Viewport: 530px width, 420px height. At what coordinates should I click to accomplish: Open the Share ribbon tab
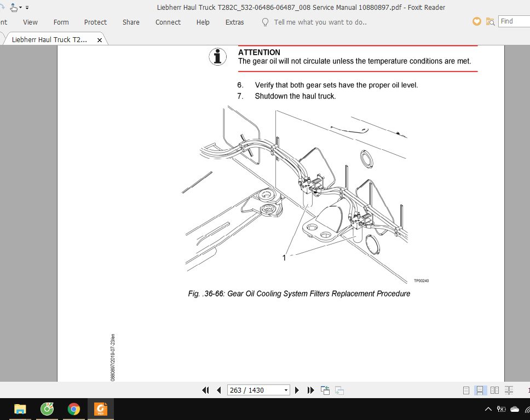(131, 22)
